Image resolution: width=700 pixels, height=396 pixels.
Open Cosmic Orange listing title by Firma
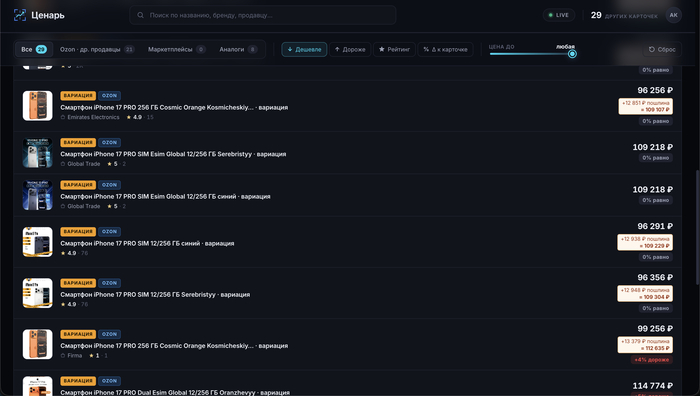coord(174,346)
